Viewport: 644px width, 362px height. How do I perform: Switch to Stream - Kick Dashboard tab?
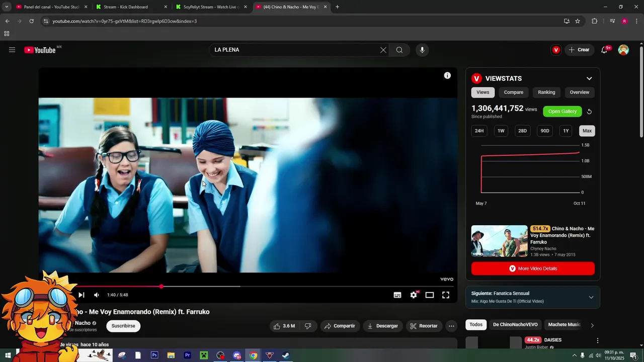click(x=131, y=7)
